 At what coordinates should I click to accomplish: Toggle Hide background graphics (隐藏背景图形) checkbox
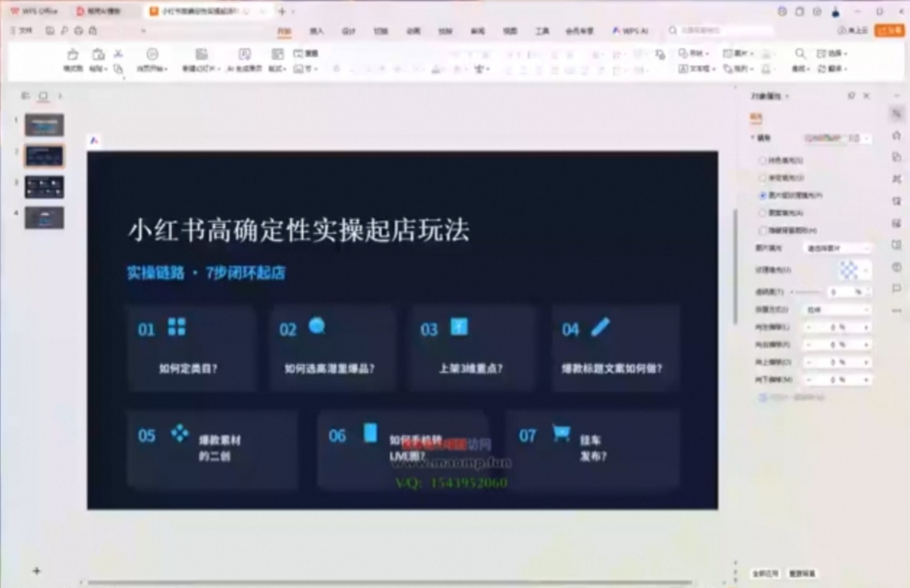tap(762, 230)
